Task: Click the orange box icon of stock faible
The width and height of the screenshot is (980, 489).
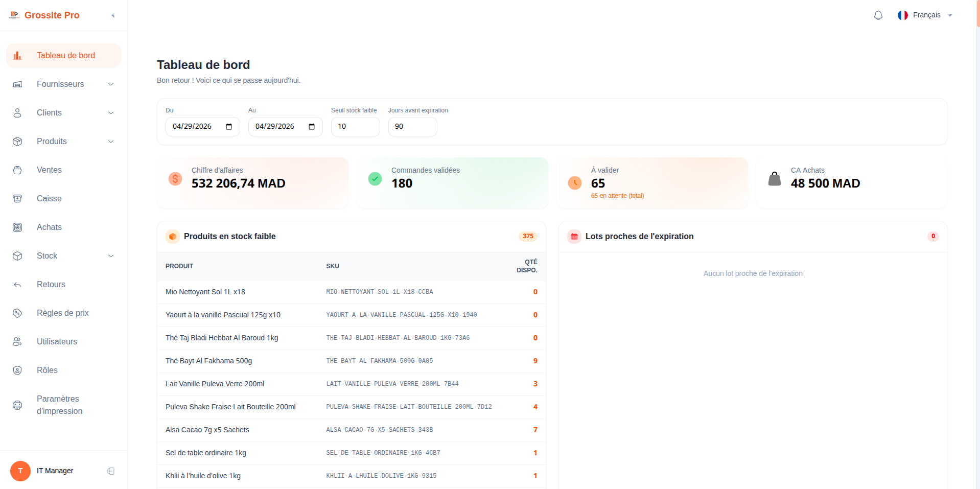Action: pos(173,237)
